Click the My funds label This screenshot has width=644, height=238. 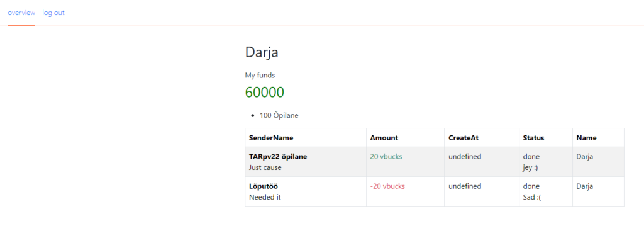tap(260, 75)
